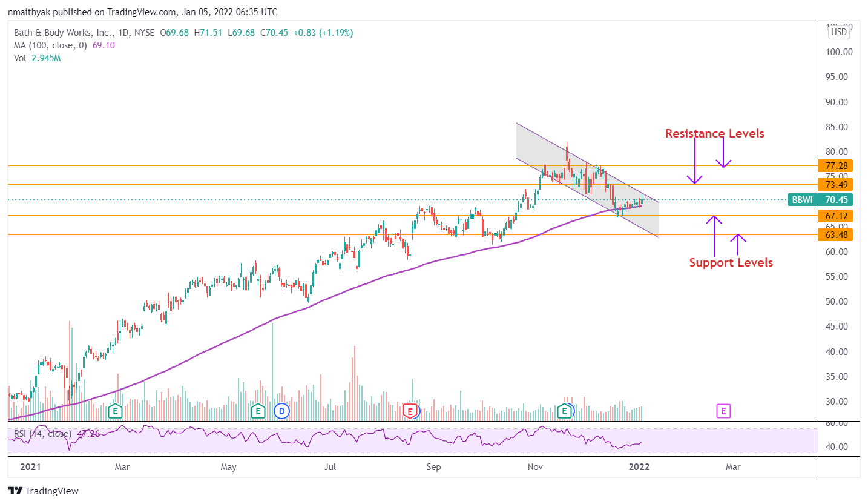868x504 pixels.
Task: Click the May label on the time axis
Action: click(228, 467)
